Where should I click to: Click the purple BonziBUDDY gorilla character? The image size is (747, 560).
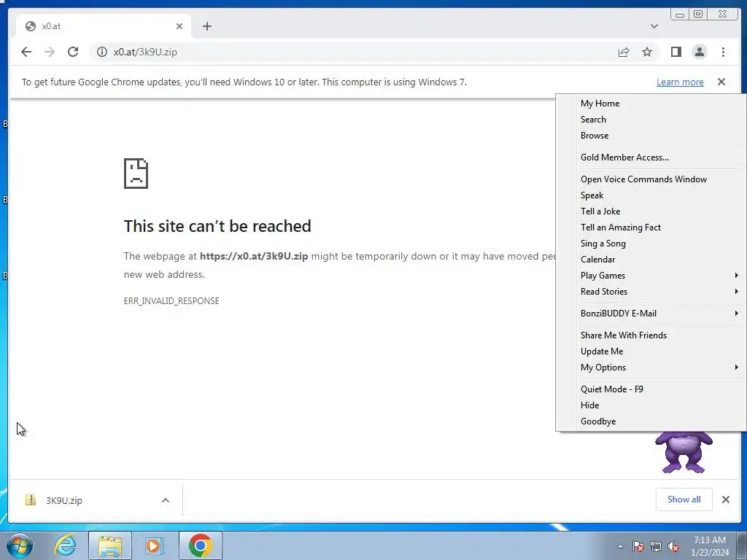click(684, 452)
